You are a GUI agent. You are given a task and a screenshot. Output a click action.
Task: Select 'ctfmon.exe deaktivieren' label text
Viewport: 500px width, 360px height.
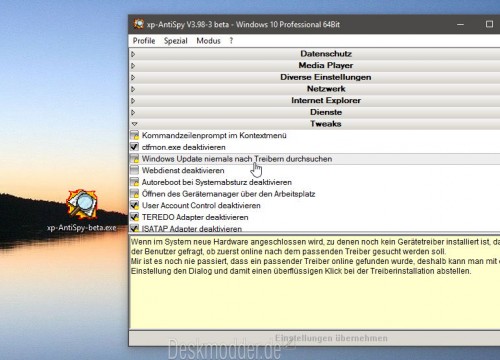click(184, 147)
